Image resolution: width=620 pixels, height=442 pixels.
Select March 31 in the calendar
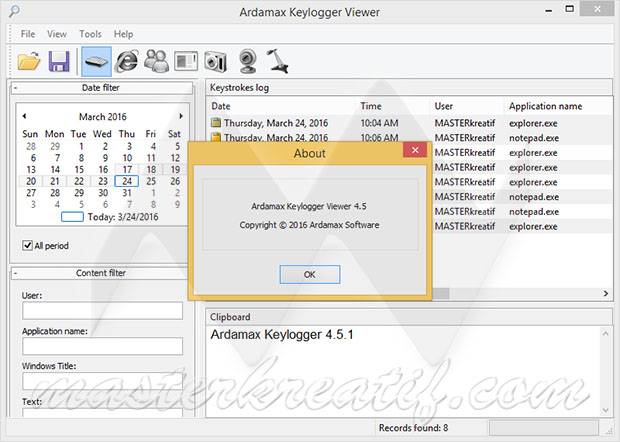[127, 193]
